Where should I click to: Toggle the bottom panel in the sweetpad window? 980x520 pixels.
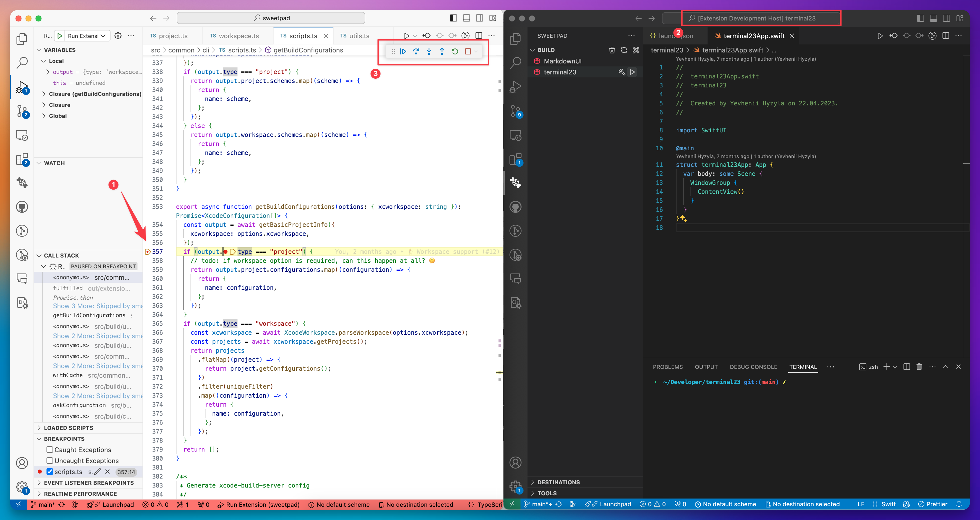point(466,18)
